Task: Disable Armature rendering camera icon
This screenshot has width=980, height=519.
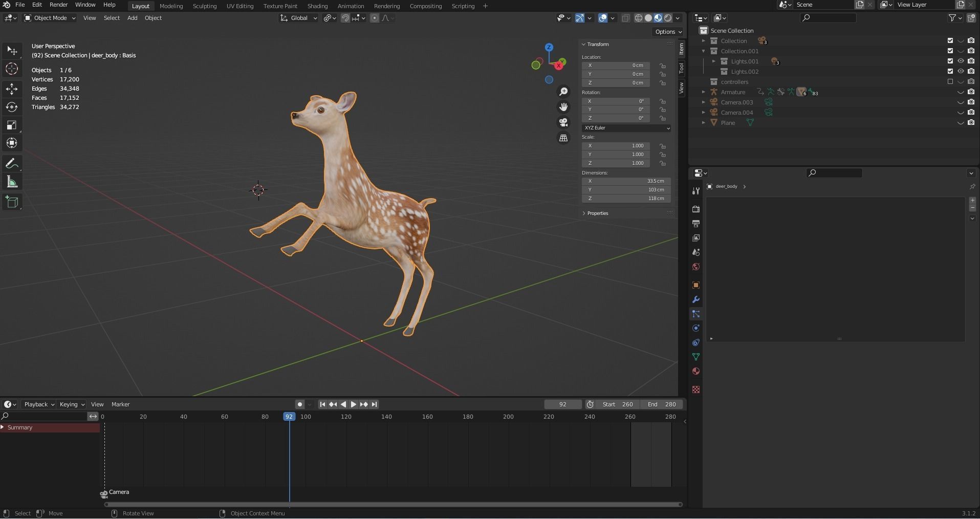Action: 971,92
